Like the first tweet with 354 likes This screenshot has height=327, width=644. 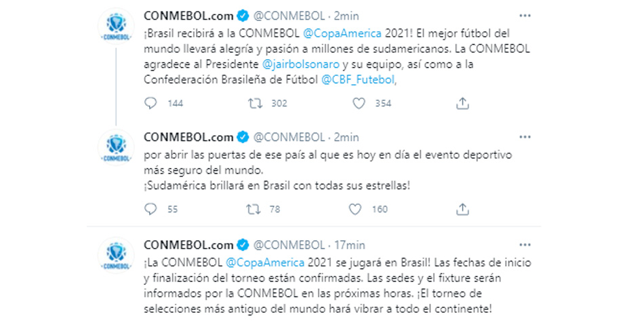(x=359, y=103)
